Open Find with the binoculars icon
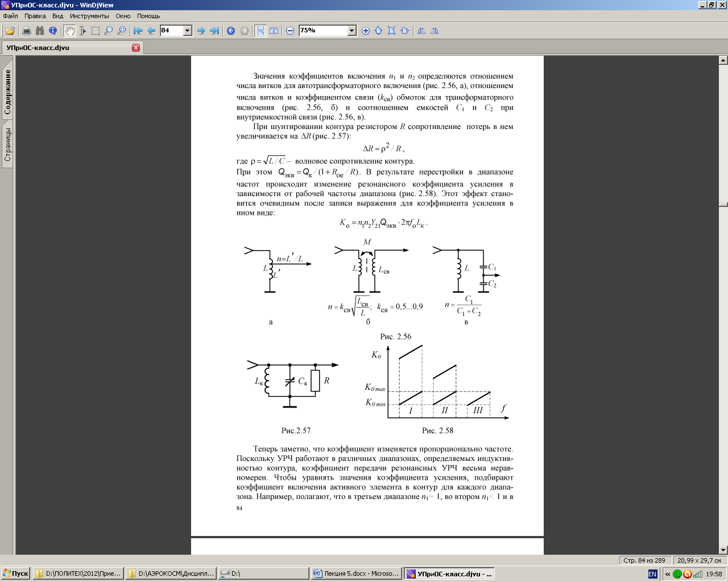Viewport: 728px width, 582px height. 39,31
